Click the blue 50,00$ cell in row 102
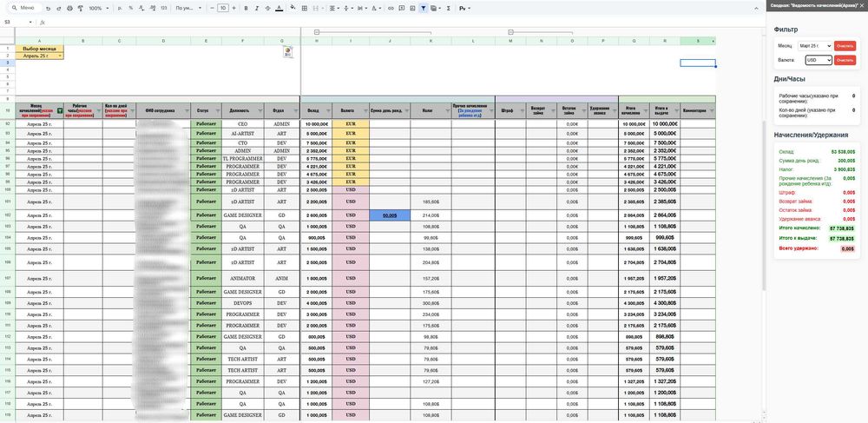The width and height of the screenshot is (868, 423). click(x=390, y=215)
